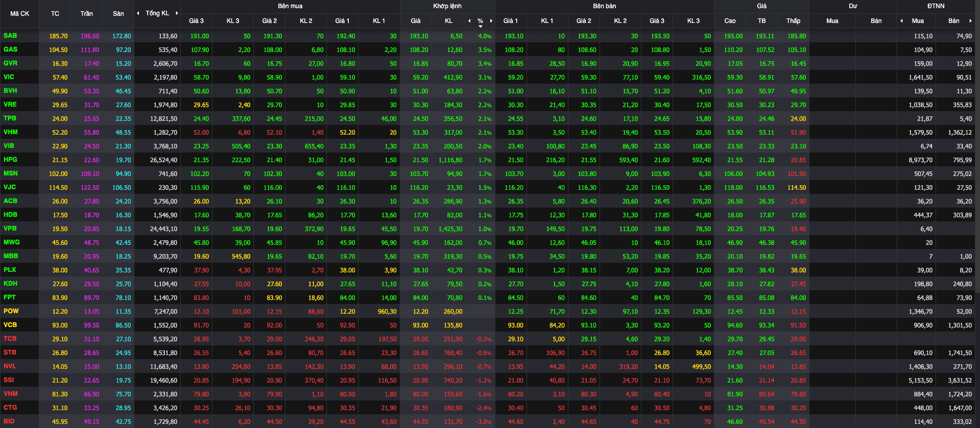
Task: Open the VNM ticker symbol
Action: [10, 394]
